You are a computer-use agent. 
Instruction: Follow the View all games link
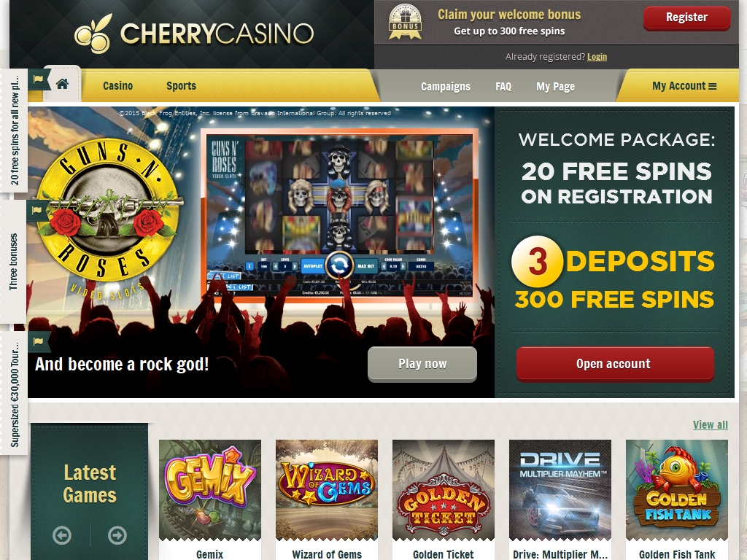(711, 425)
